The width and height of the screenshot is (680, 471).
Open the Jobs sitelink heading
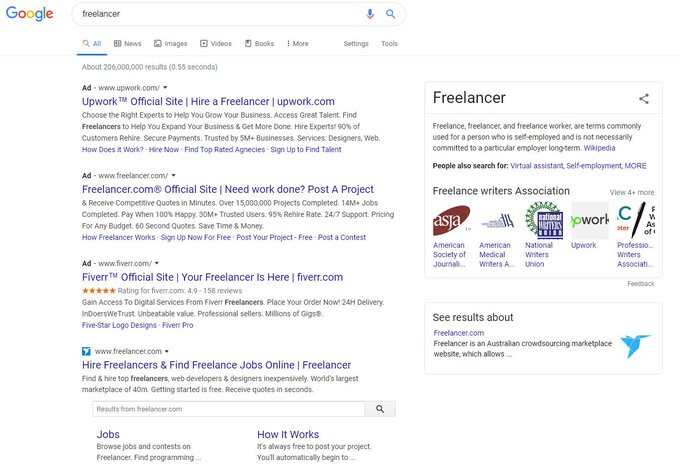(108, 435)
